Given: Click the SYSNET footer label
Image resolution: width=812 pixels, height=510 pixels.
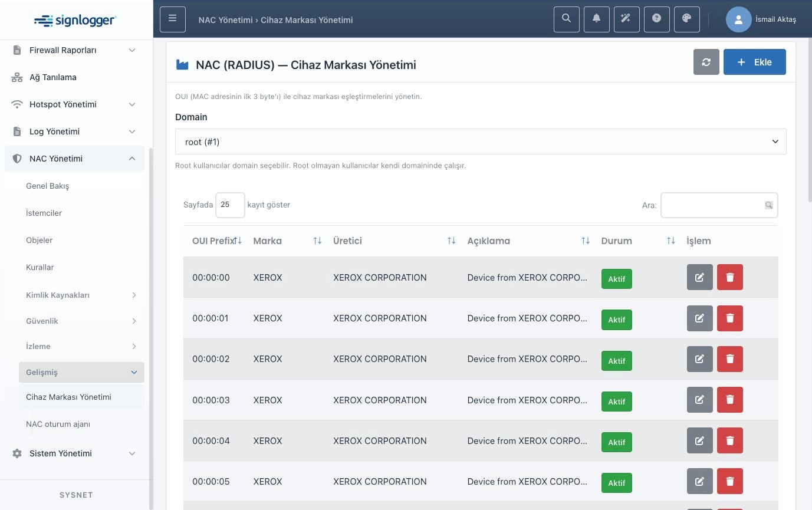Looking at the screenshot, I should (x=76, y=495).
